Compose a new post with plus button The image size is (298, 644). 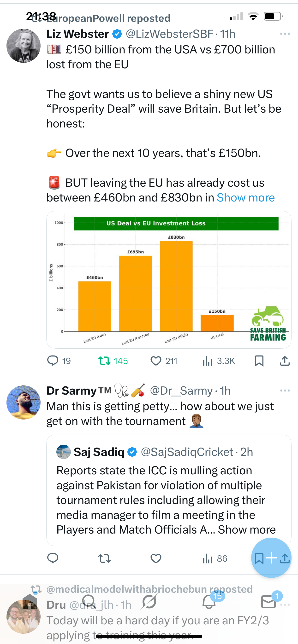pyautogui.click(x=271, y=558)
